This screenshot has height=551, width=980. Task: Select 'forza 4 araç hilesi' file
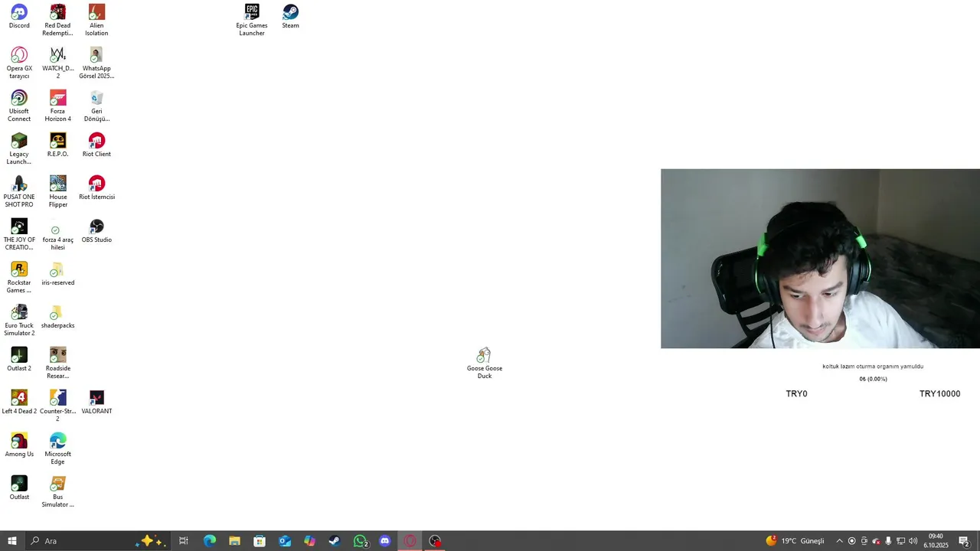coord(57,234)
